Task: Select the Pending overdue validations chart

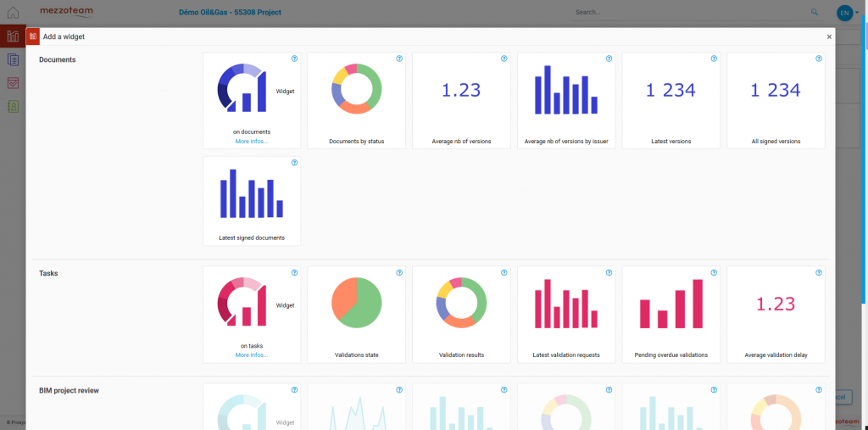Action: 671,315
